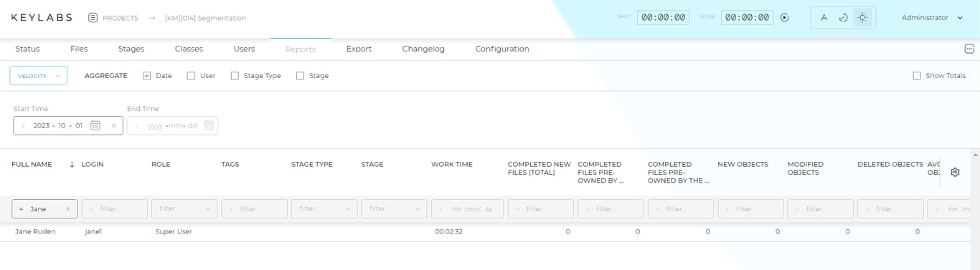Screen dimensions: 980x270
Task: Switch to dark theme moon icon
Action: [844, 17]
